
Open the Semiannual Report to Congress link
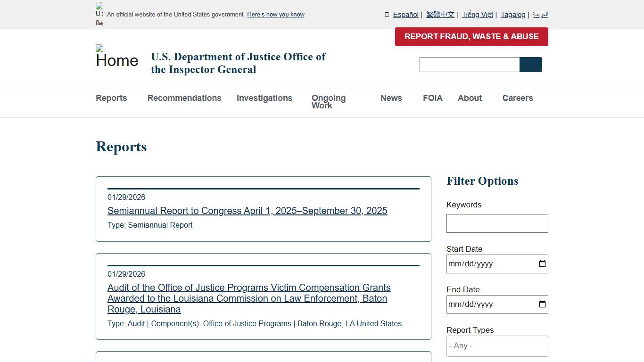click(247, 211)
